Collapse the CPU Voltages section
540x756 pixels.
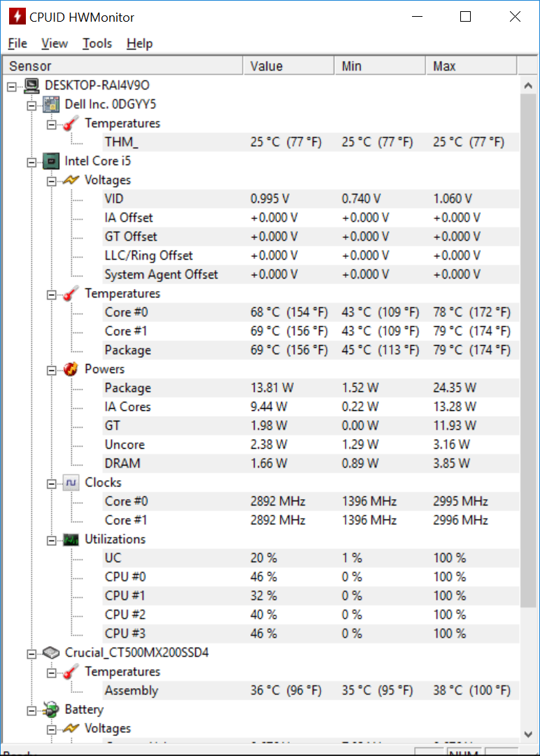[x=52, y=181]
